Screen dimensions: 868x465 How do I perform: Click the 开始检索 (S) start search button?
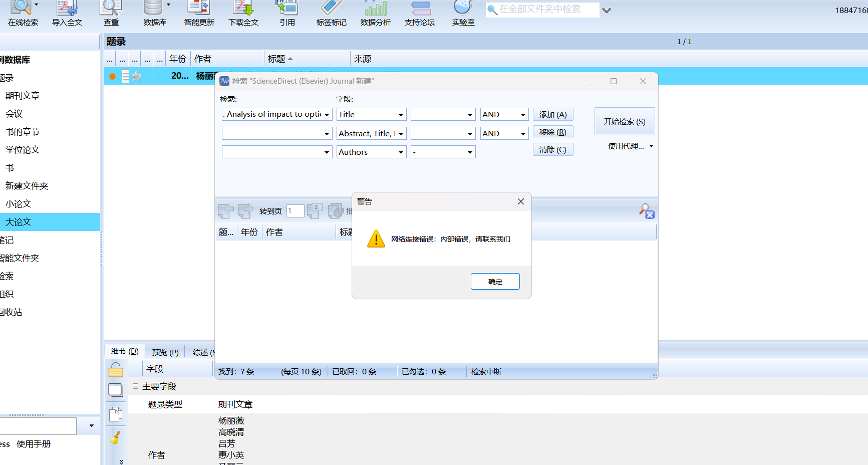coord(625,121)
